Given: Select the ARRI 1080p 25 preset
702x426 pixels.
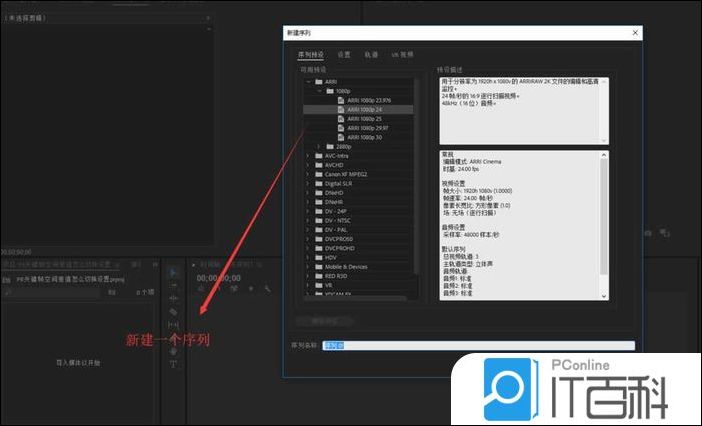Looking at the screenshot, I should (x=358, y=119).
